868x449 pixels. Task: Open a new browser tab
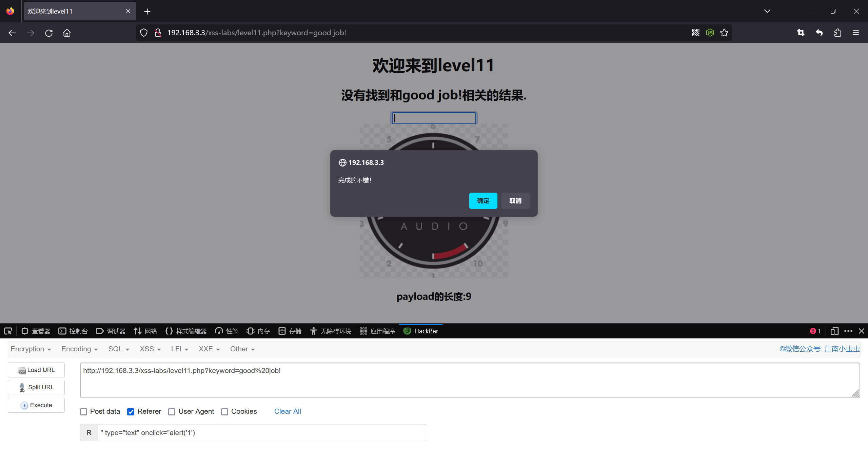tap(147, 12)
